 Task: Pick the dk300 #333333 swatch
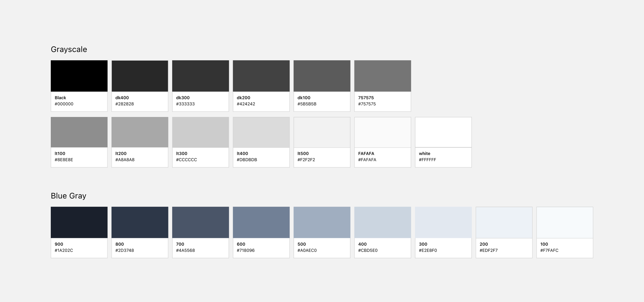200,76
